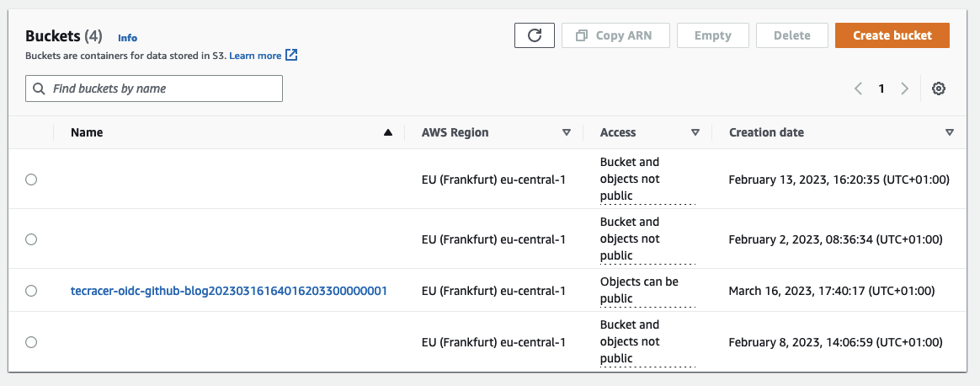Open the tecracer-oidc-github-blog bucket link

[x=228, y=291]
